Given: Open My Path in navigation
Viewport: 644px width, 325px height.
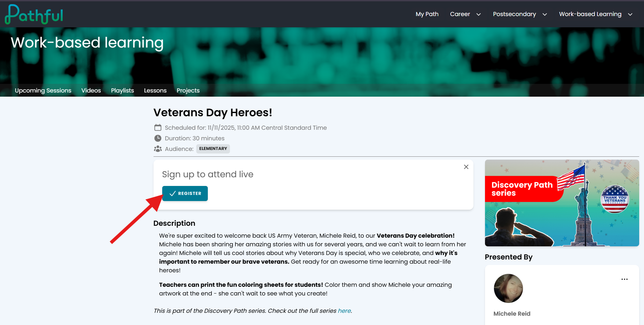Looking at the screenshot, I should click(427, 14).
